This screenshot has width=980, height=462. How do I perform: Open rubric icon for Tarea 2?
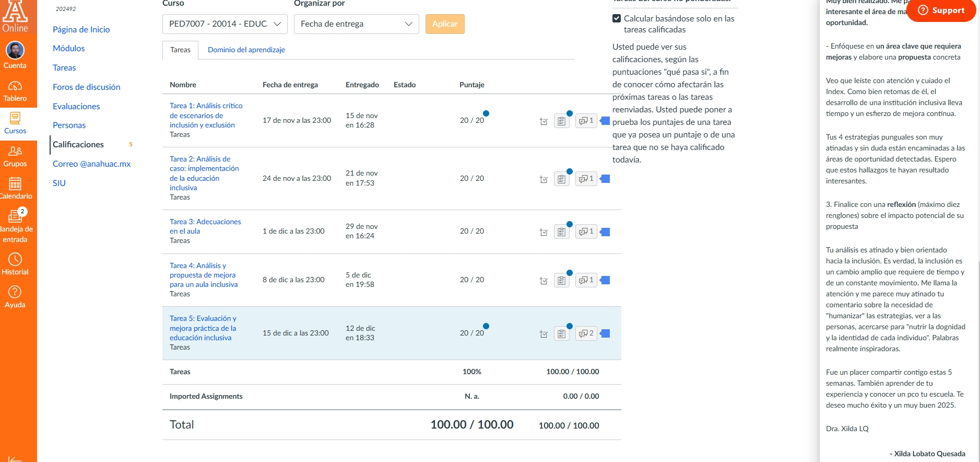(x=561, y=179)
